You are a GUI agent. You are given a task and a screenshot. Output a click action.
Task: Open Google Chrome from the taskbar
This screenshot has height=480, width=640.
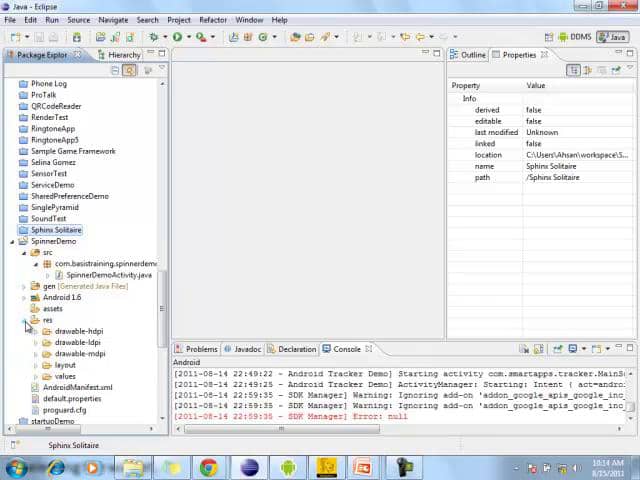208,467
